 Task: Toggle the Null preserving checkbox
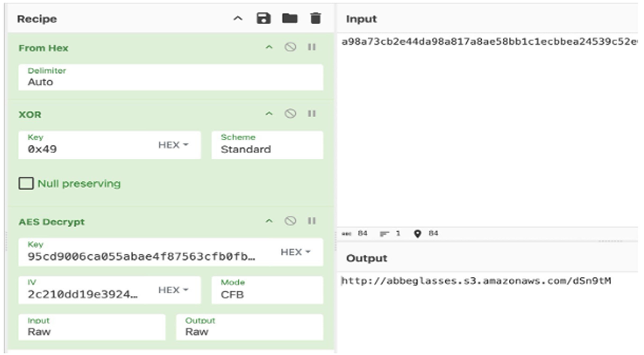[26, 183]
